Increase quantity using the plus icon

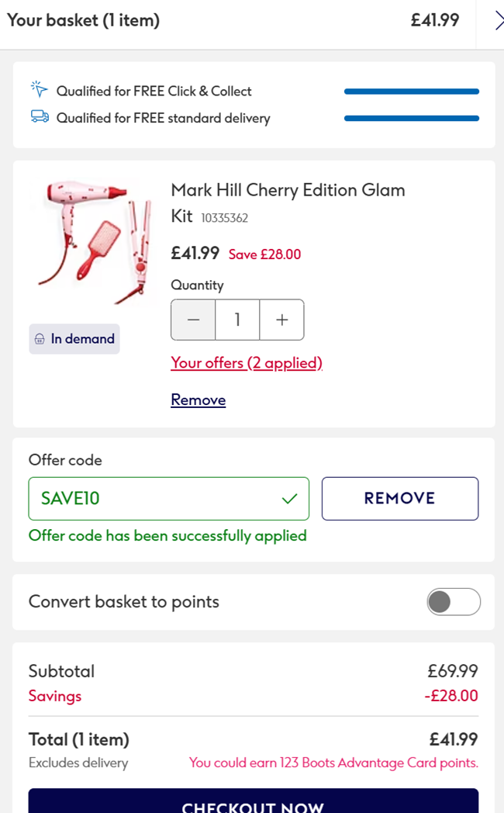click(x=281, y=319)
